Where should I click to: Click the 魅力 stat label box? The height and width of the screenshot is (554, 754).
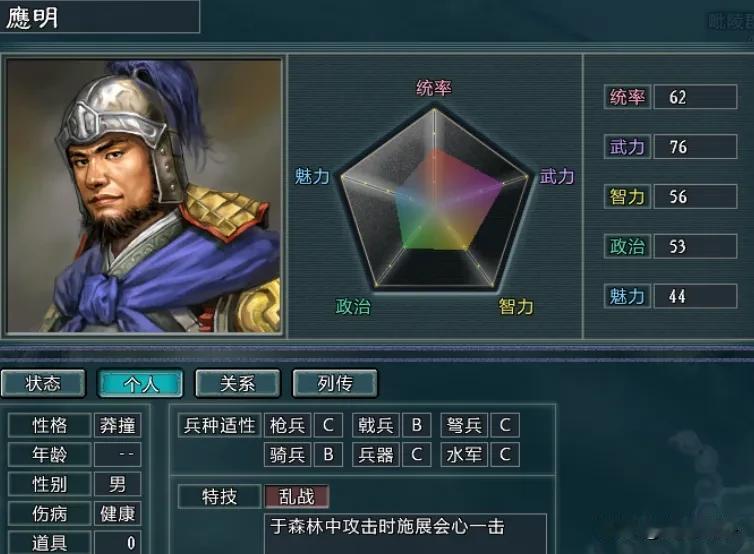click(x=627, y=296)
